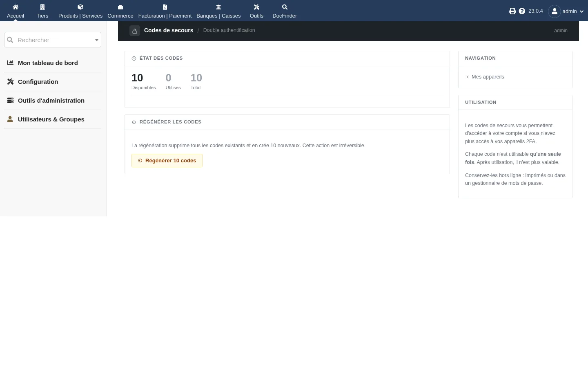
Task: Click the ÉTAT DES CODES heading
Action: click(x=161, y=58)
